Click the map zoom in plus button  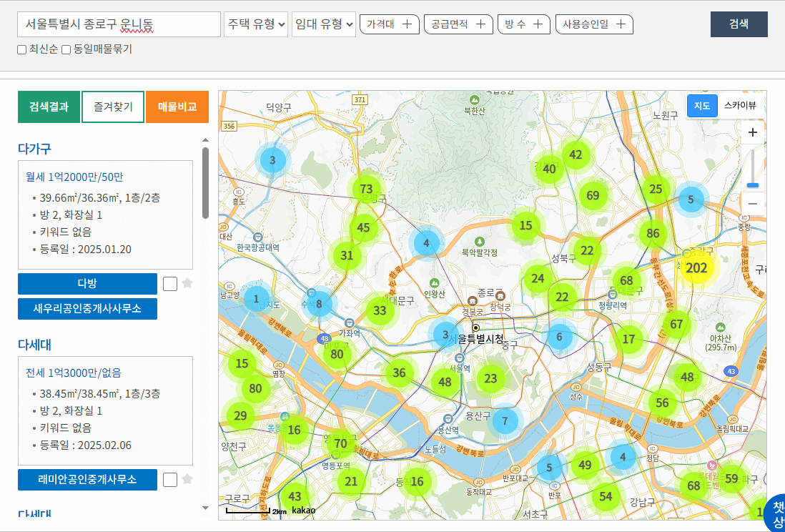click(752, 133)
